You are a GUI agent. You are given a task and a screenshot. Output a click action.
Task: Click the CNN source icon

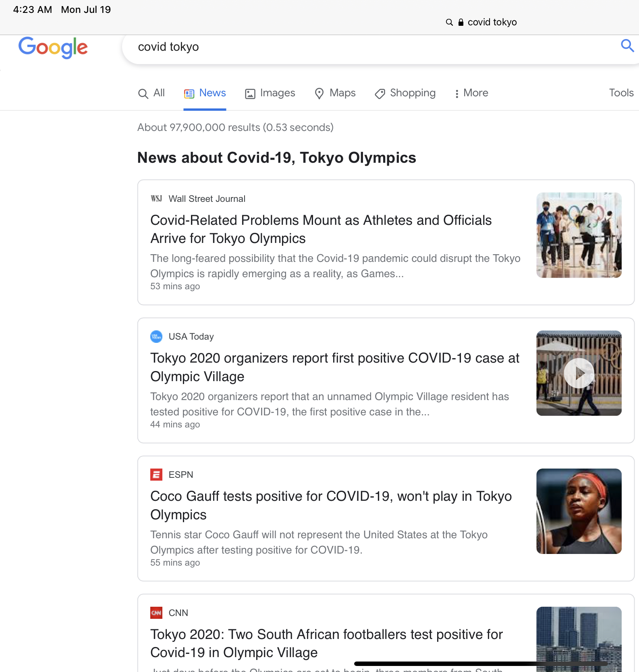(x=156, y=613)
